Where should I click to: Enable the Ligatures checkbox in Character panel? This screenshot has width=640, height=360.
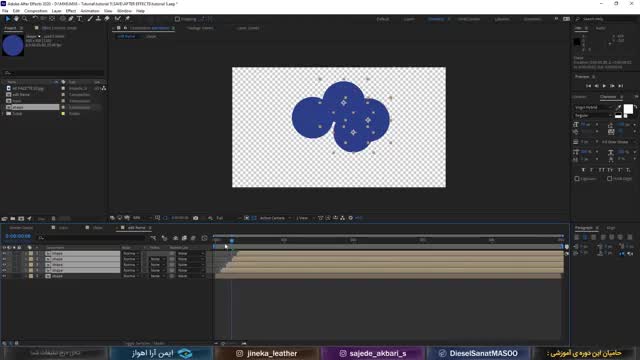click(x=577, y=179)
